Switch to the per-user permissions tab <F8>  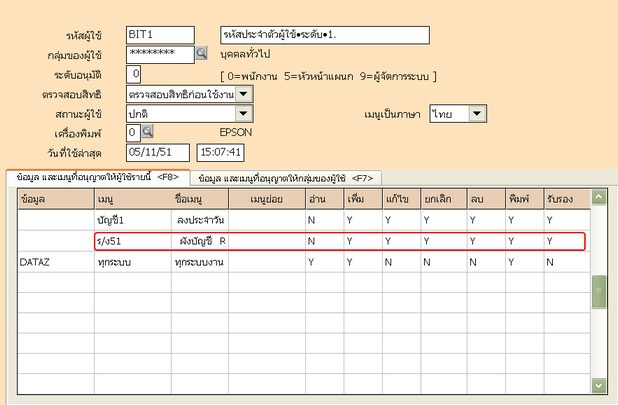click(97, 177)
